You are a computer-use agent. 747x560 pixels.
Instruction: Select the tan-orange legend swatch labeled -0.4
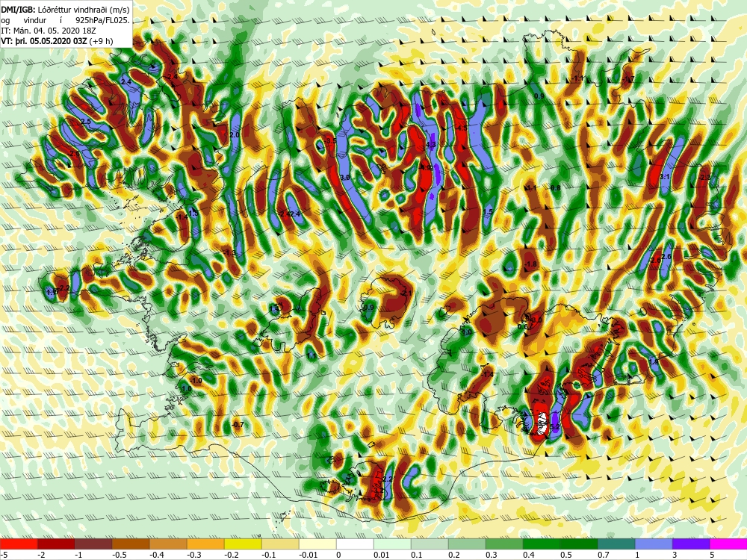(168, 544)
